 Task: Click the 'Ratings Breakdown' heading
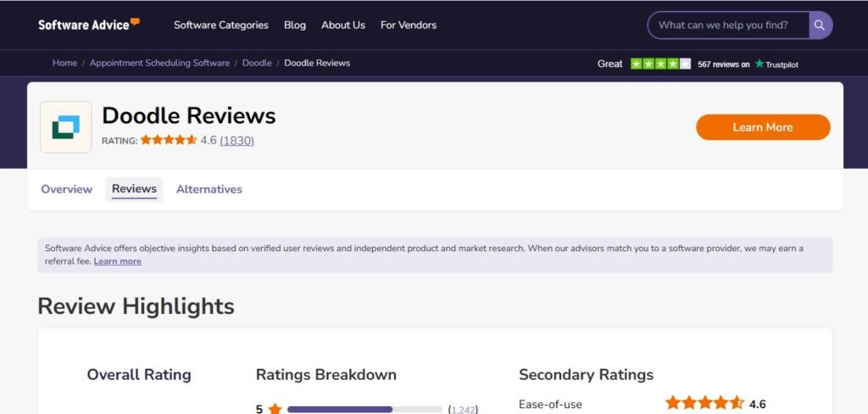(326, 375)
